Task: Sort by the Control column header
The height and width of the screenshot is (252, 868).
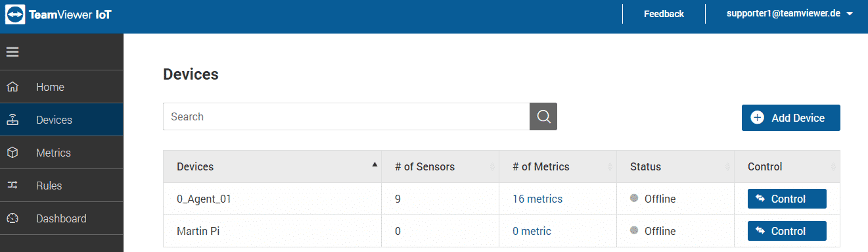Action: pos(787,166)
